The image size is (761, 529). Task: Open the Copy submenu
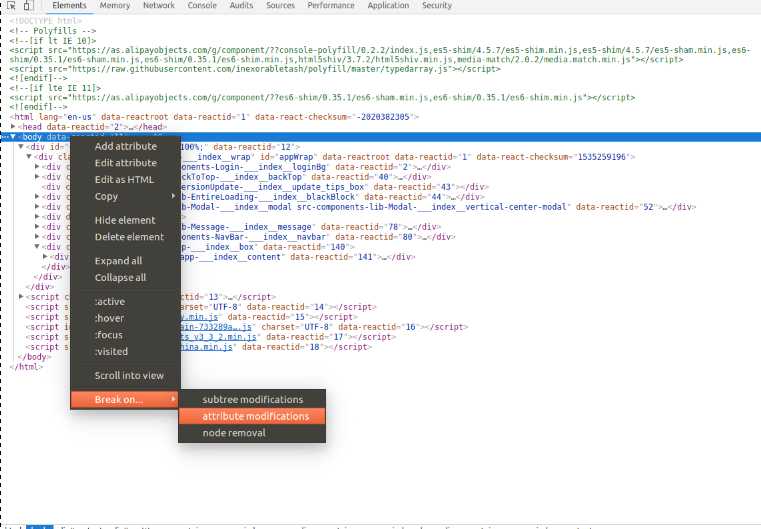(x=126, y=197)
